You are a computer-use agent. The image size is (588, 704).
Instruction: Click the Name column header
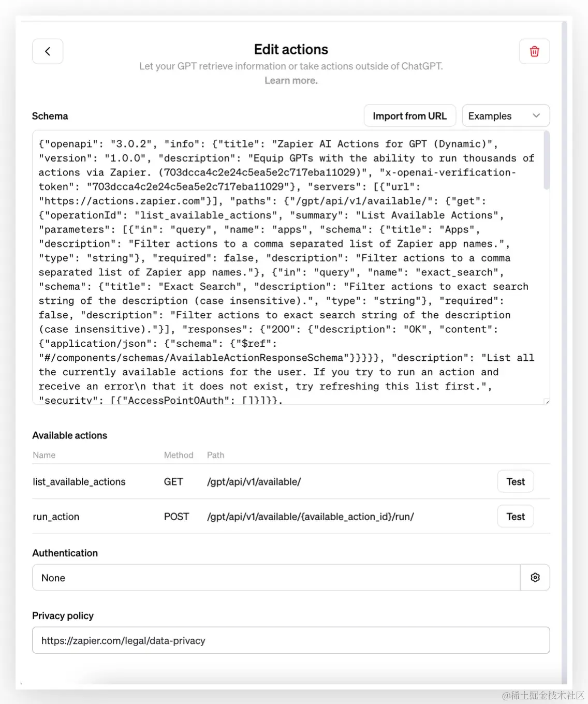(44, 455)
